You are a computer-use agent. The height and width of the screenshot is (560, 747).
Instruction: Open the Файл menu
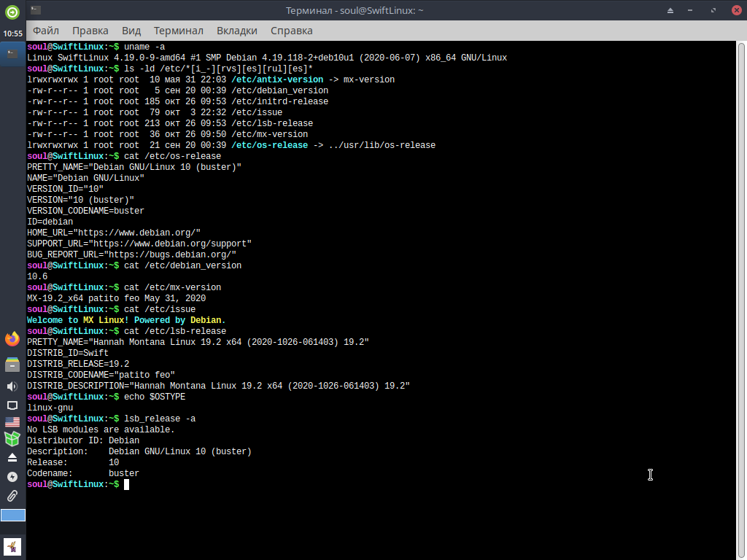point(46,31)
